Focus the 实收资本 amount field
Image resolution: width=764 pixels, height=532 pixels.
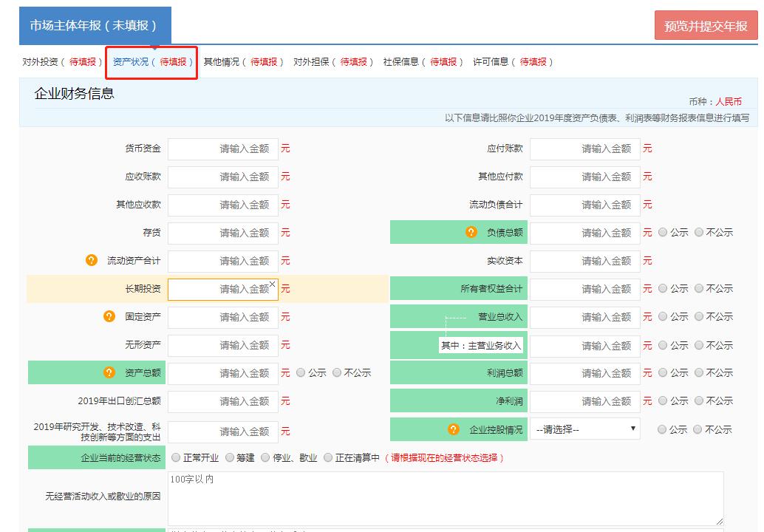coord(585,261)
